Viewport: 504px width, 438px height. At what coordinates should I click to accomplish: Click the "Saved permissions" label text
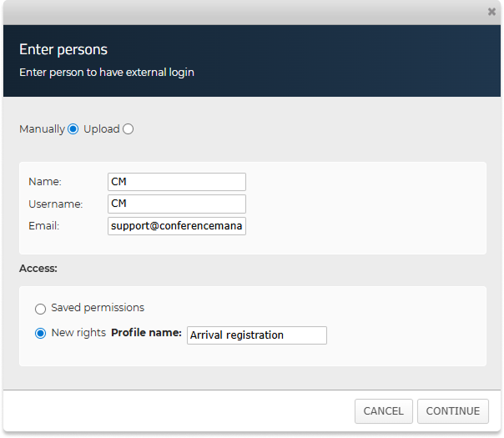[x=98, y=308]
